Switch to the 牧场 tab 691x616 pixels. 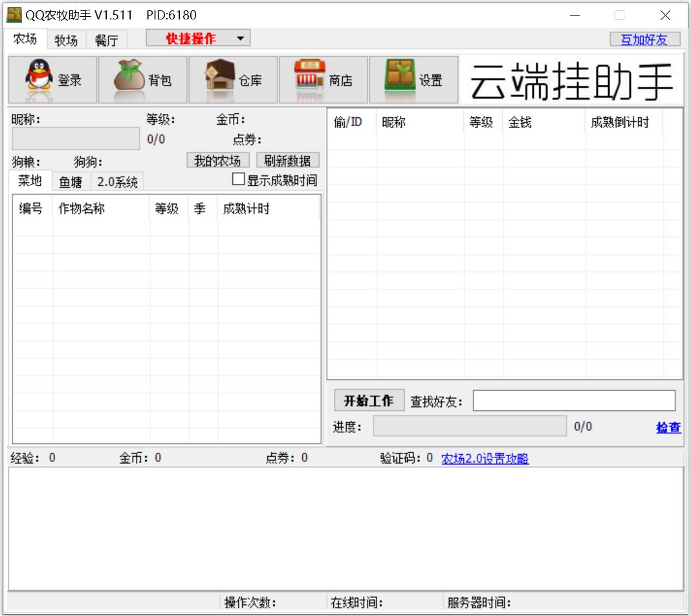click(66, 40)
